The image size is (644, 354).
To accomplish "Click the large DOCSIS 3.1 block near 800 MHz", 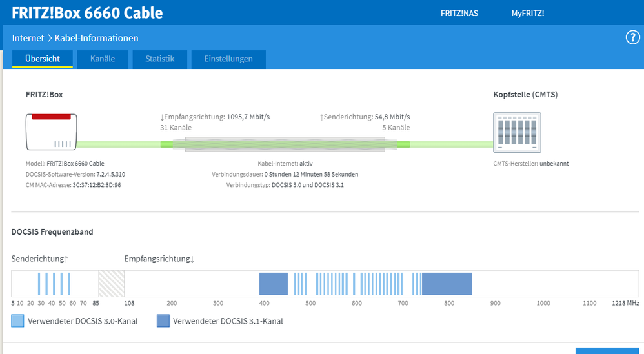I will pos(447,284).
